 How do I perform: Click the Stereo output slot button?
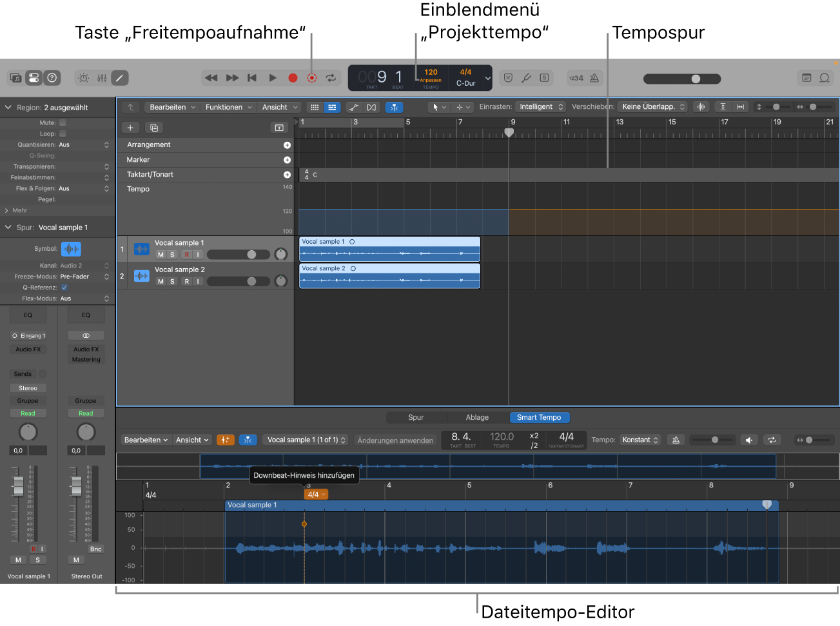28,388
